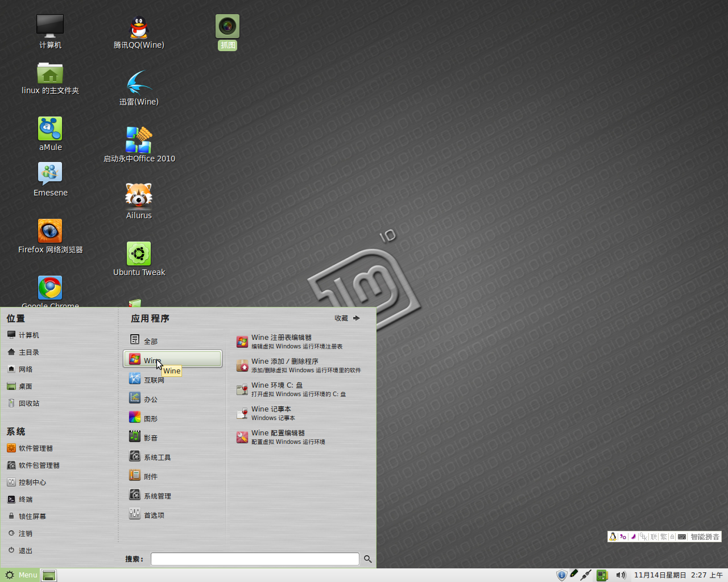
Task: Open the 影音 multimedia category
Action: click(x=172, y=437)
